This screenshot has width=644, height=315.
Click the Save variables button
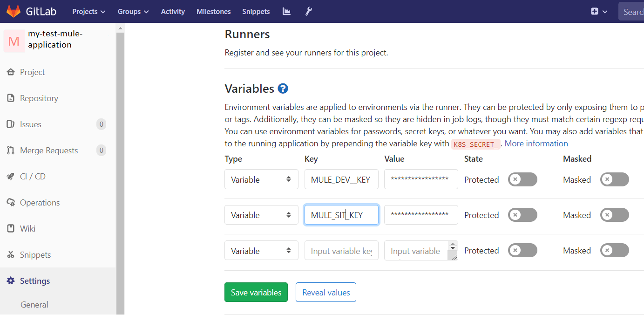pyautogui.click(x=256, y=292)
